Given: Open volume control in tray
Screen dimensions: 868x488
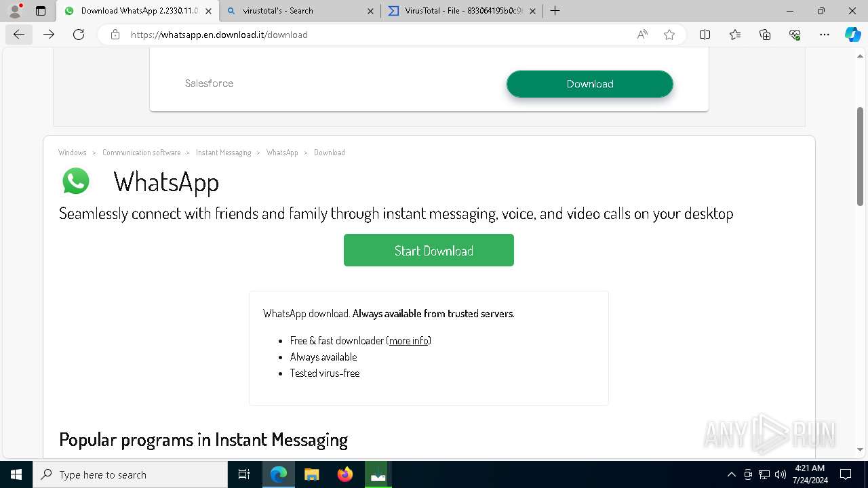Looking at the screenshot, I should pyautogui.click(x=780, y=474).
